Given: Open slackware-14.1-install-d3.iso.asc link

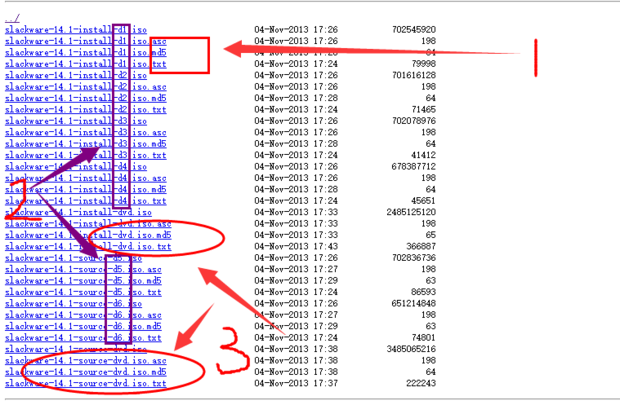Looking at the screenshot, I should pos(86,132).
